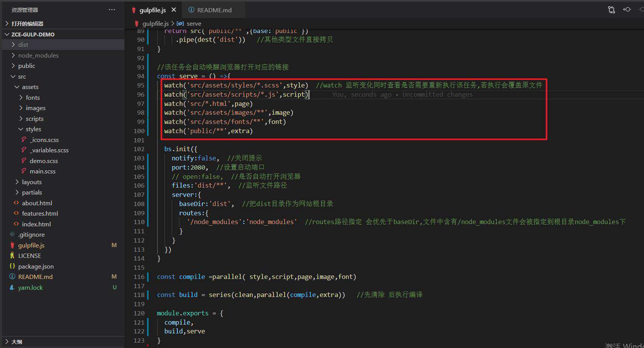Click line number 116 in the gutter
Screen dimensions: 644x348
click(x=139, y=277)
